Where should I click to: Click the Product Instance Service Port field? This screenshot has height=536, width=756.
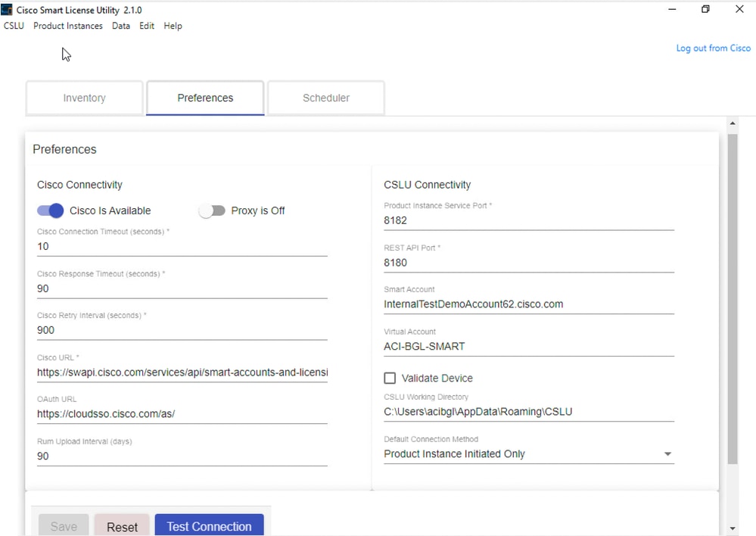529,220
